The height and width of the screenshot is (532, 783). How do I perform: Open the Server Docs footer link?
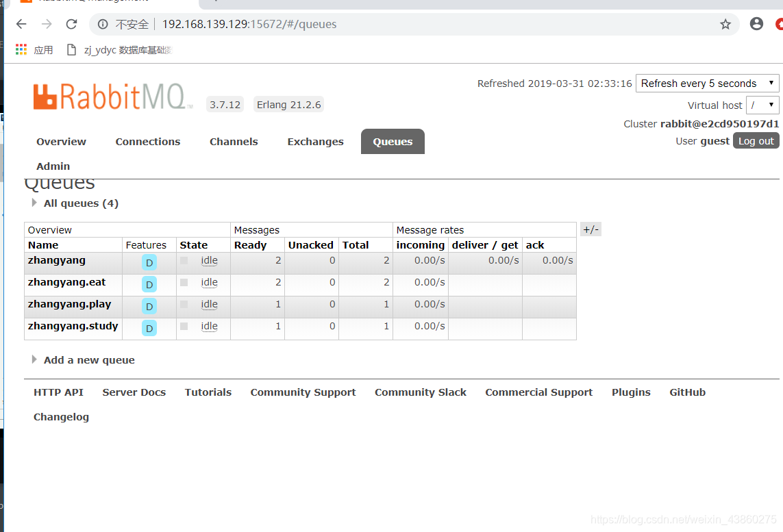click(134, 392)
